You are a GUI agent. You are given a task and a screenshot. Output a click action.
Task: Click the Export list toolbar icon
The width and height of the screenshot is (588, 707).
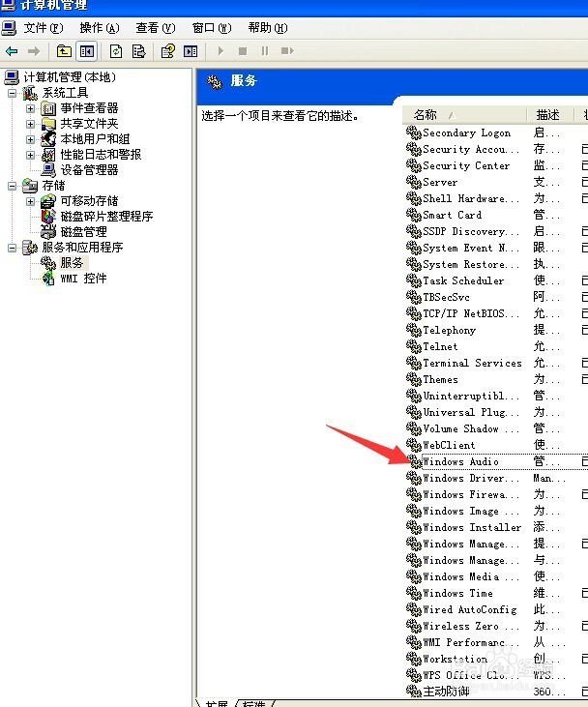(139, 51)
